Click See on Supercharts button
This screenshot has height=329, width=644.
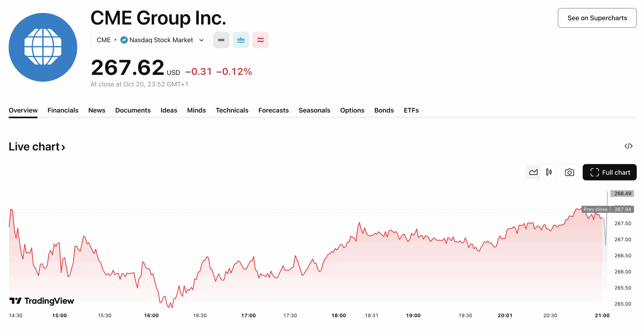(x=597, y=18)
